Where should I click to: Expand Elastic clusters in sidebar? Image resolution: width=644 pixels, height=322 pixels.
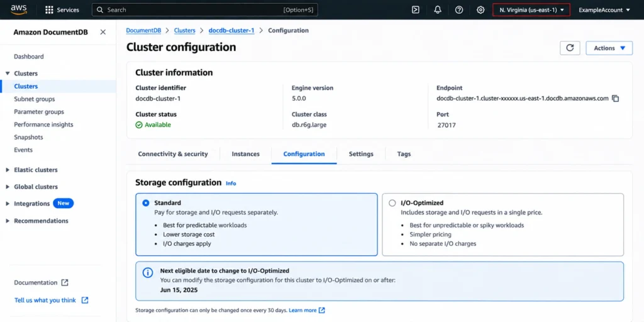[x=8, y=170]
